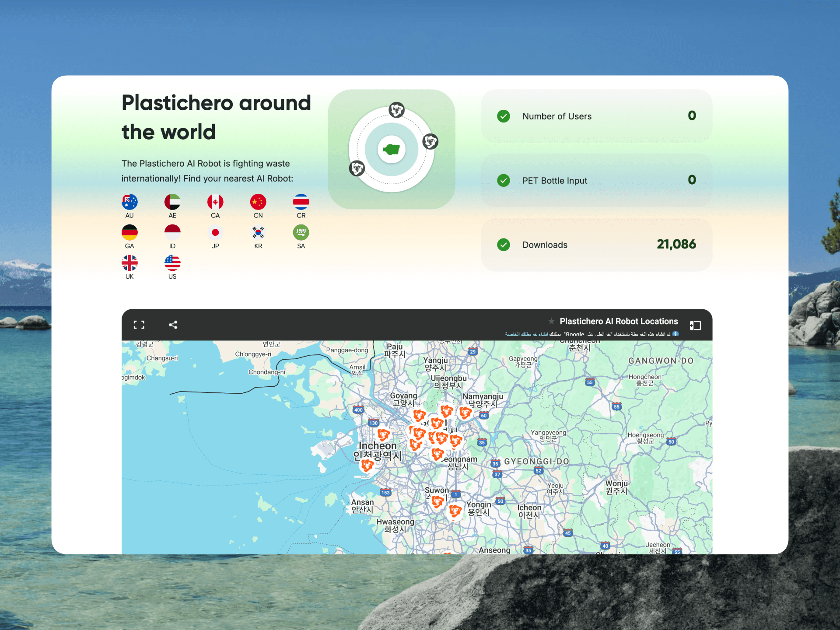The height and width of the screenshot is (630, 840).
Task: Select the UAE flag labeled AE
Action: [x=172, y=202]
